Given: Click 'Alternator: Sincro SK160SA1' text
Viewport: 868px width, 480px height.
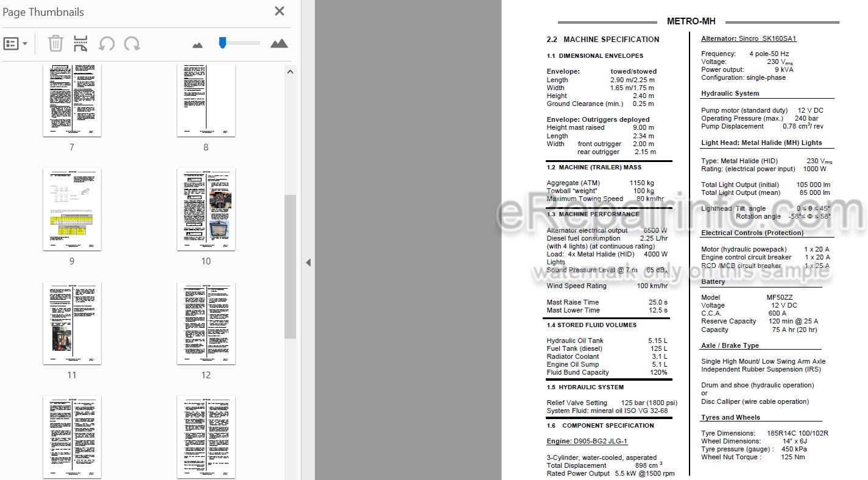Looking at the screenshot, I should (x=749, y=38).
